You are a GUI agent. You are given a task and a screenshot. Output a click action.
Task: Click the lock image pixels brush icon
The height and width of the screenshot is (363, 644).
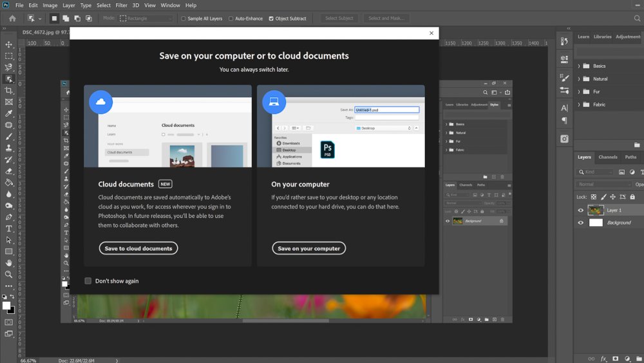coord(603,197)
